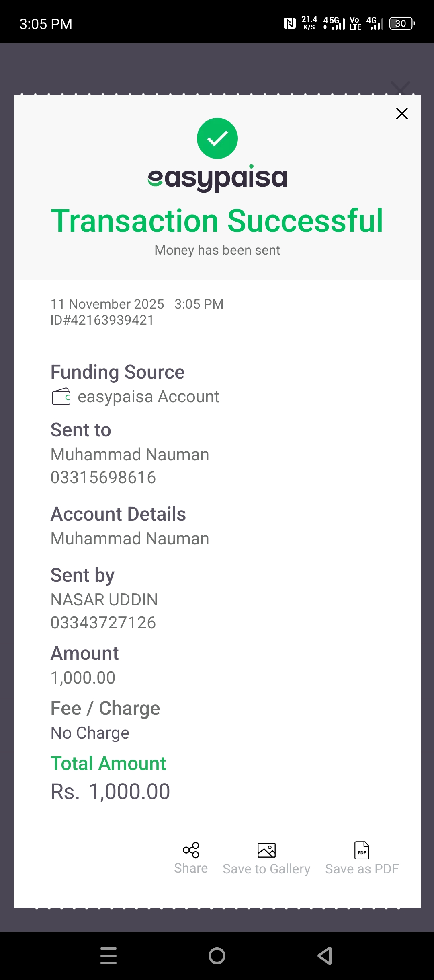Click the Save as PDF label
Image resolution: width=434 pixels, height=980 pixels.
coord(362,869)
